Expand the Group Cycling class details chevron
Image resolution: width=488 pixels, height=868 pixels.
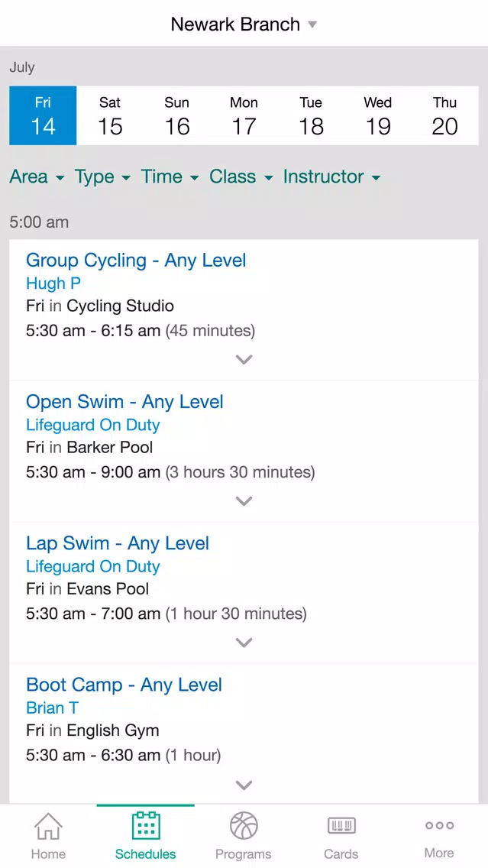coord(244,359)
